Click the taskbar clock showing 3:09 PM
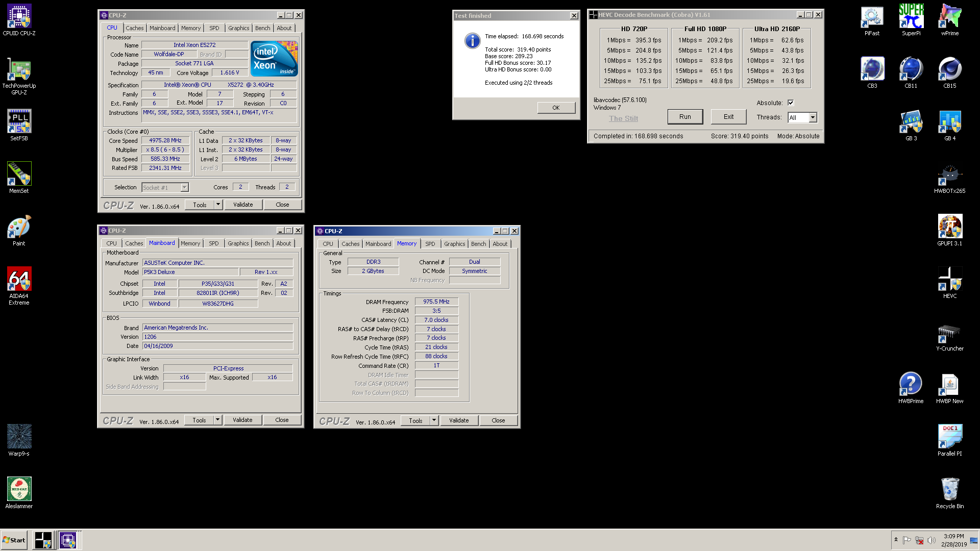 pos(953,540)
